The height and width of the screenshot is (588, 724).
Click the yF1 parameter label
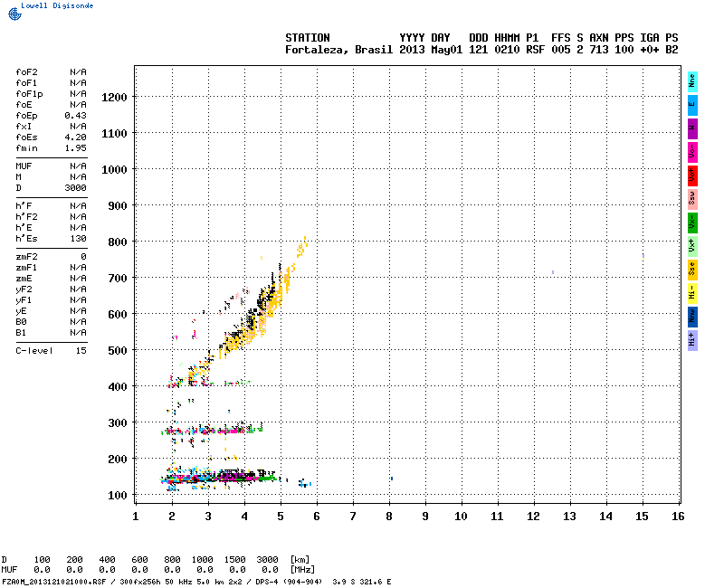point(24,300)
